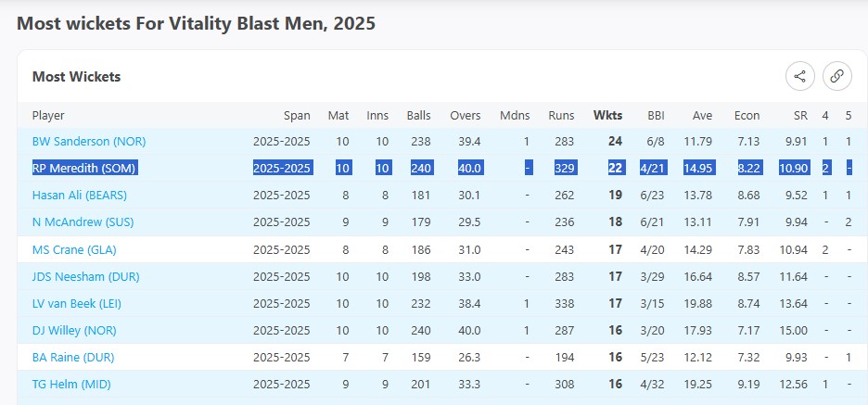This screenshot has height=405, width=868.
Task: Click average 11.79 in BW Sanderson row
Action: click(698, 141)
